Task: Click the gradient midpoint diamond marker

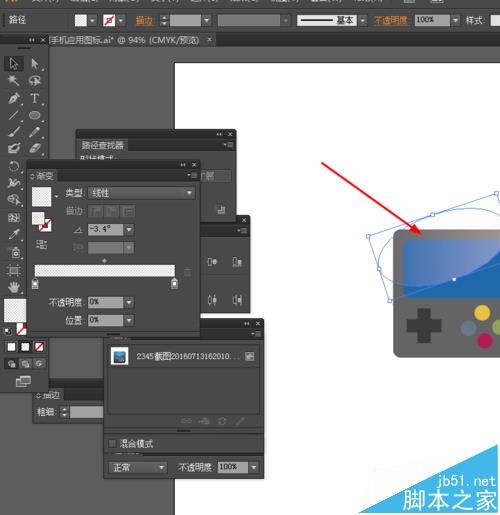Action: [104, 261]
